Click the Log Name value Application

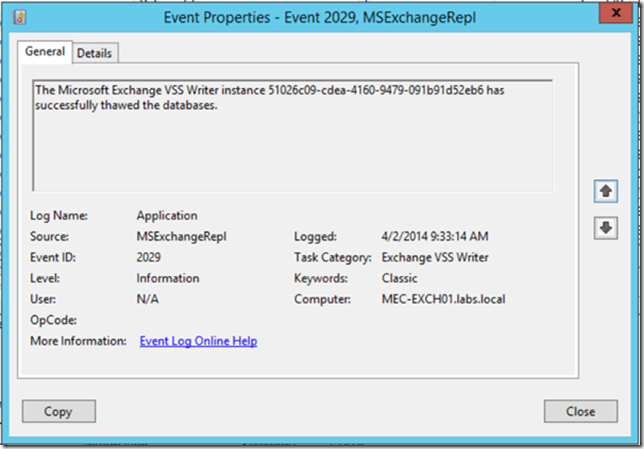(166, 215)
